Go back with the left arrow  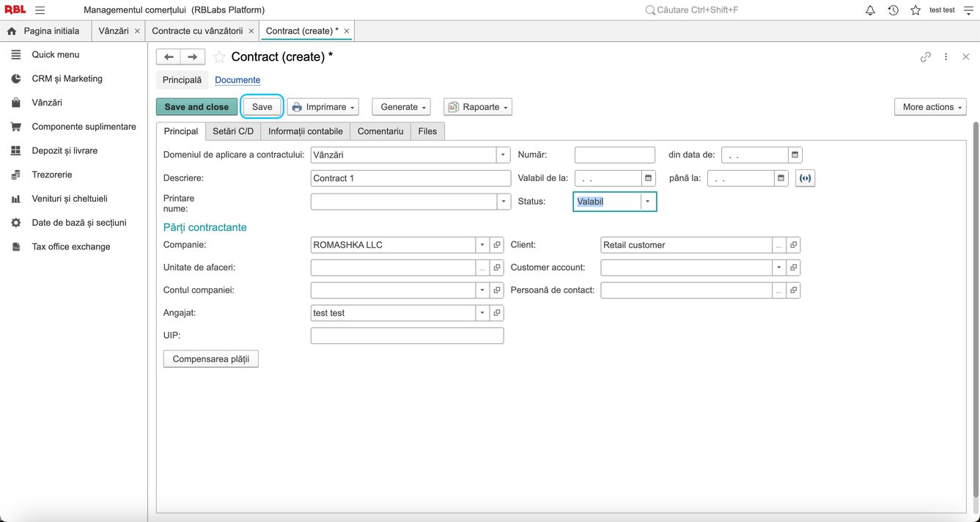169,56
